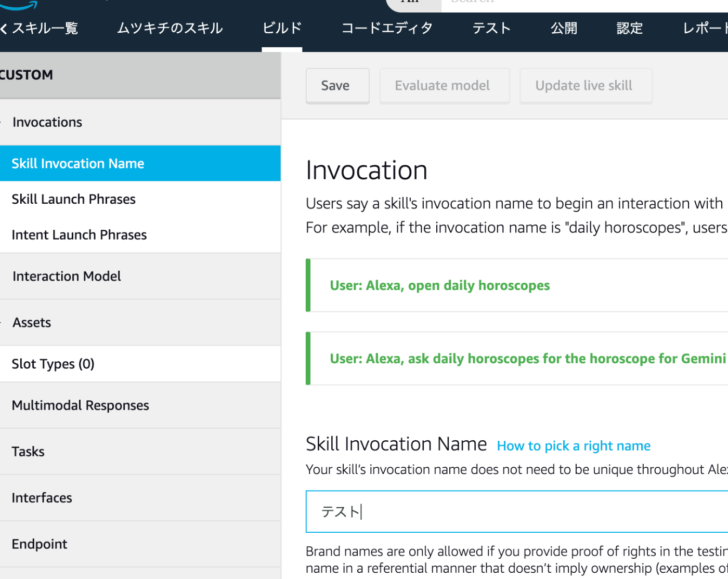This screenshot has width=728, height=579.
Task: Open the 認定 tab
Action: [x=630, y=28]
